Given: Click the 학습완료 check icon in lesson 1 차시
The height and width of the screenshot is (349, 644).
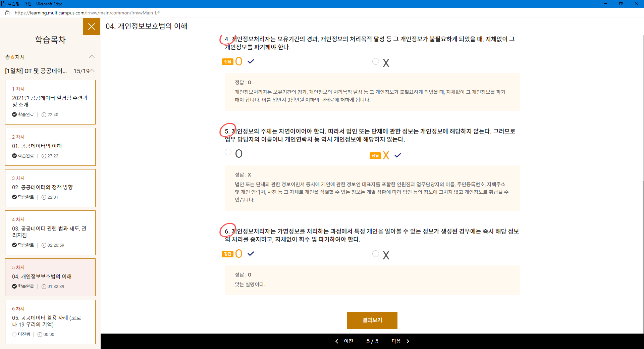Looking at the screenshot, I should tap(14, 114).
